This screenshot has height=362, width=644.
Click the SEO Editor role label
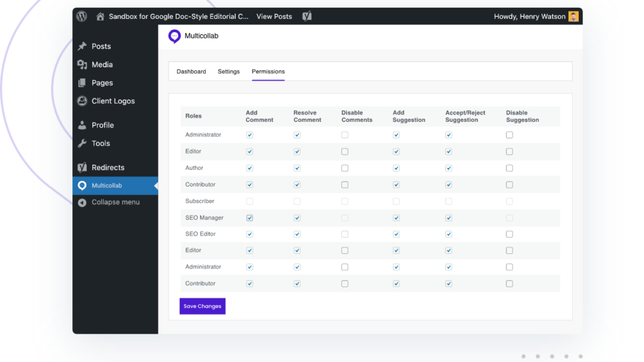click(x=201, y=234)
